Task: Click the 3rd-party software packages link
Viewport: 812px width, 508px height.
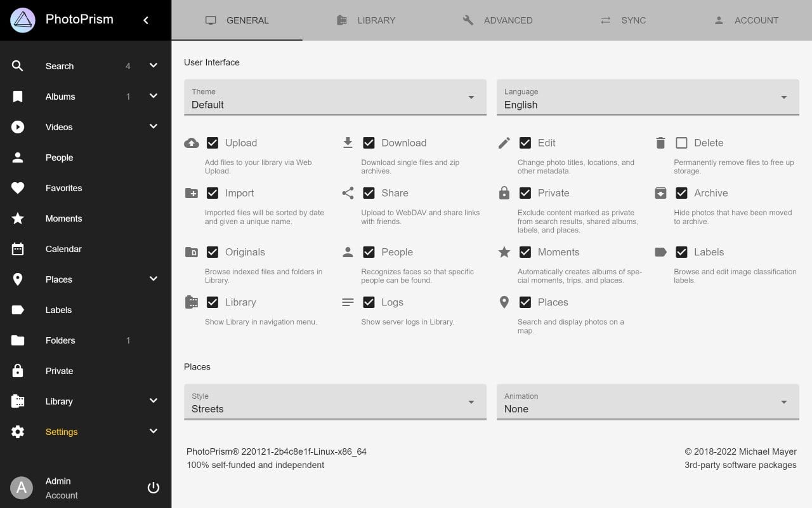Action: [740, 465]
